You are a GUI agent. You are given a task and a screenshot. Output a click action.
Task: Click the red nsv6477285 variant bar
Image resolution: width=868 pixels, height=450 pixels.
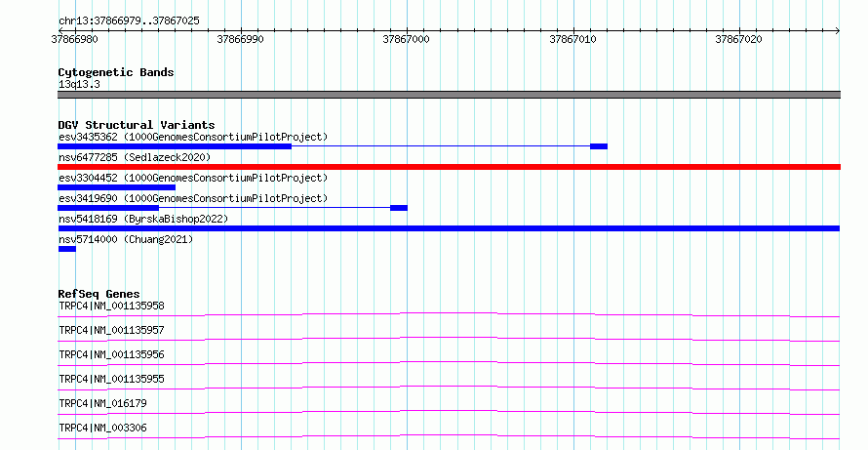[449, 167]
